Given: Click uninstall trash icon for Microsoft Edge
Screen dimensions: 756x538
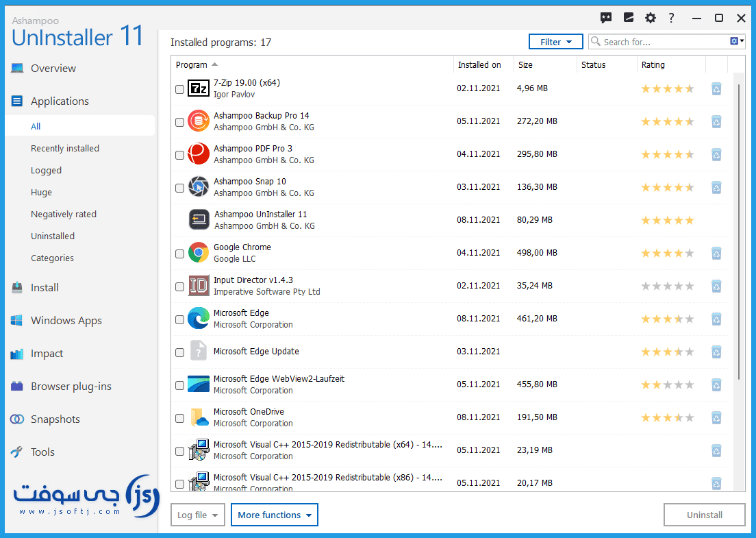Looking at the screenshot, I should pos(716,319).
